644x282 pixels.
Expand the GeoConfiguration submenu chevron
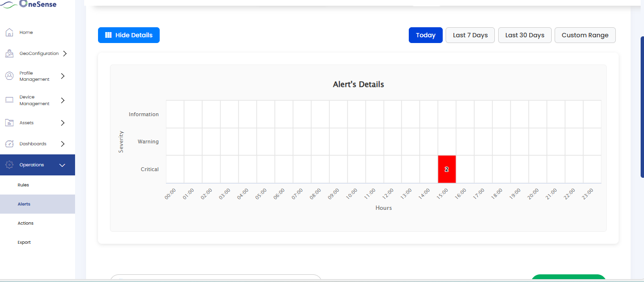pos(65,54)
